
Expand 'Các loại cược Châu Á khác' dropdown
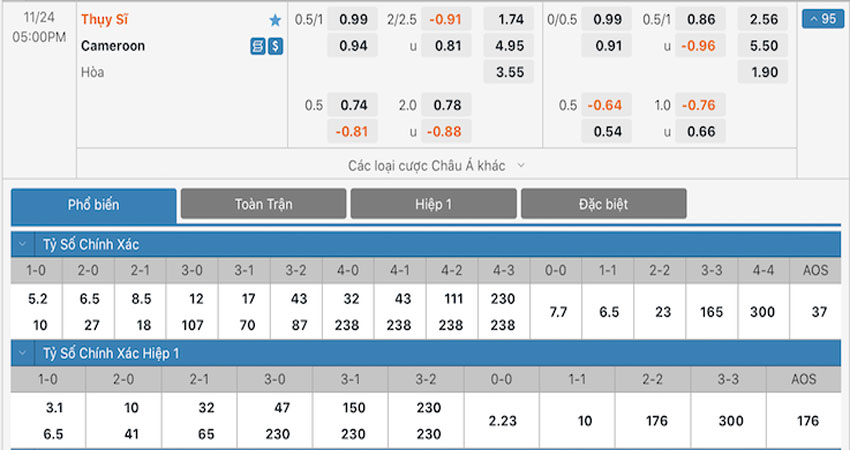pos(437,165)
